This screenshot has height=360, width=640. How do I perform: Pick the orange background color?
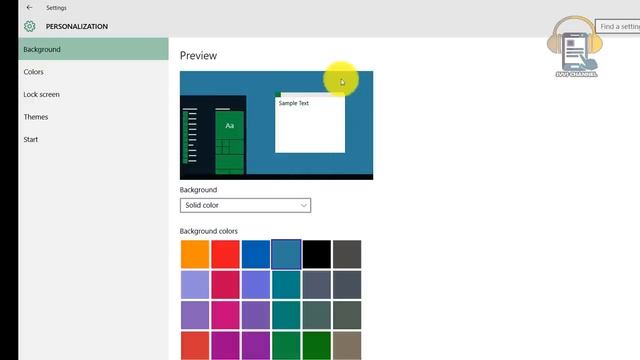(x=195, y=254)
